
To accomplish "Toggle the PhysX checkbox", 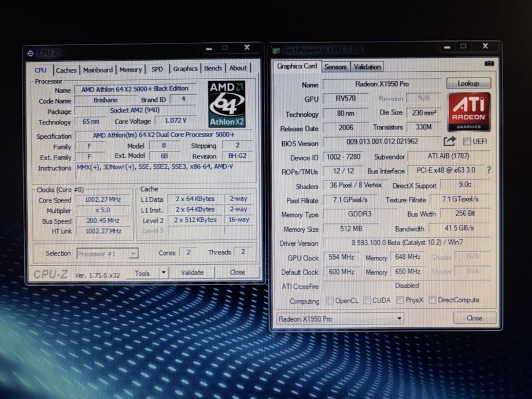I will pos(400,300).
